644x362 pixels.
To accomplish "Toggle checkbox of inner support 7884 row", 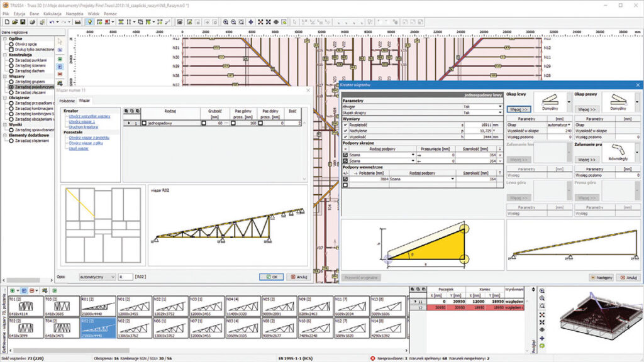I will click(345, 179).
